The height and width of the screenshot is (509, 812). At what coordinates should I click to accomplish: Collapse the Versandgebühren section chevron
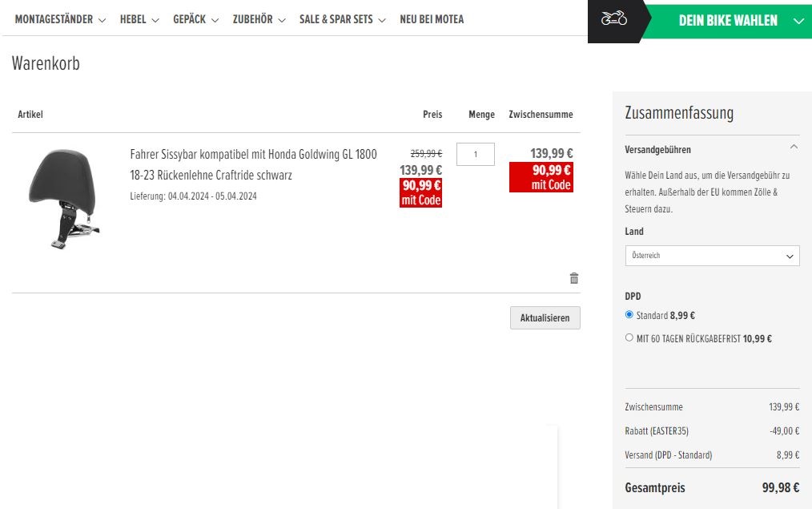pyautogui.click(x=793, y=147)
